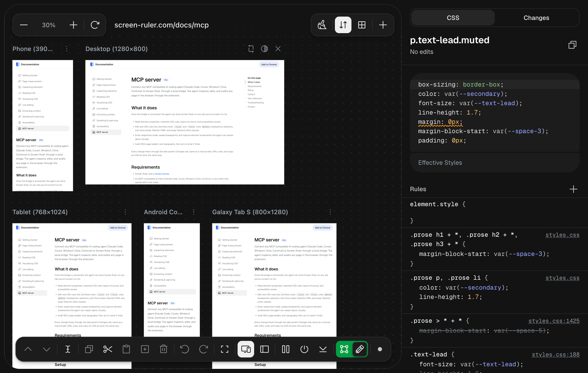Add a new viewport with plus
The height and width of the screenshot is (373, 588).
point(383,25)
